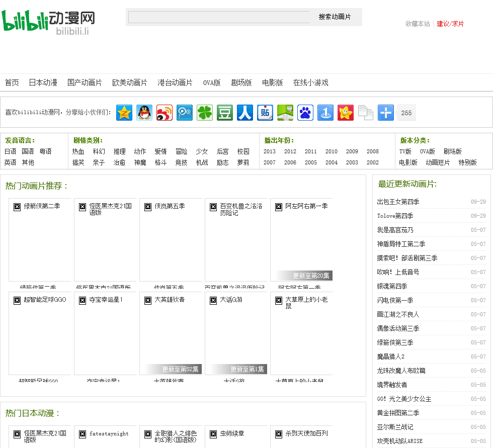The height and width of the screenshot is (448, 493).
Task: Open 在线小游戏 in the navigation bar
Action: tap(311, 82)
